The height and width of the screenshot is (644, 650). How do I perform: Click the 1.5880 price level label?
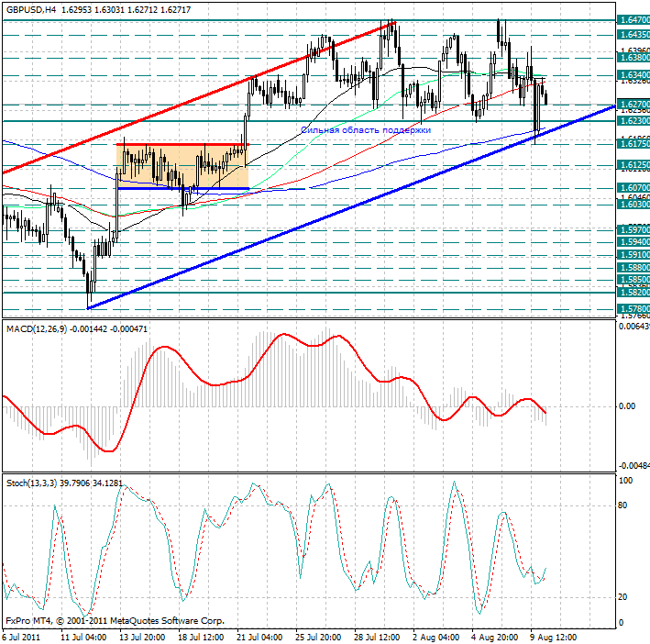point(633,268)
